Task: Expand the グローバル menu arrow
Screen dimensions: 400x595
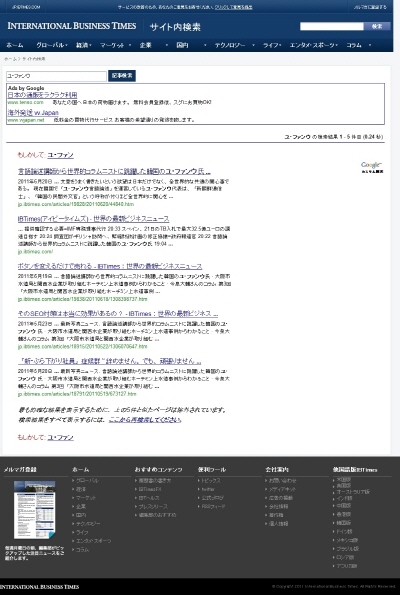Action: (x=67, y=45)
